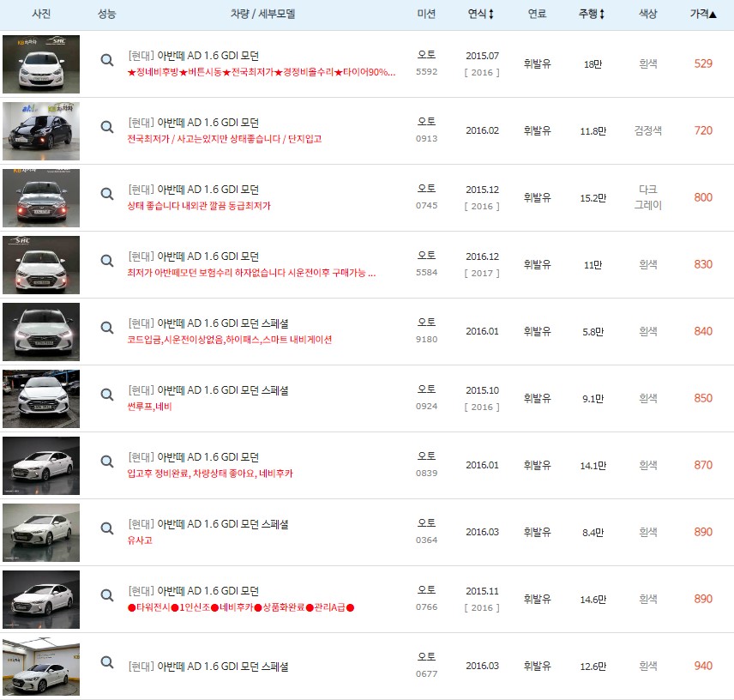This screenshot has height=700, width=734.
Task: Click the 색상 column header
Action: (648, 14)
